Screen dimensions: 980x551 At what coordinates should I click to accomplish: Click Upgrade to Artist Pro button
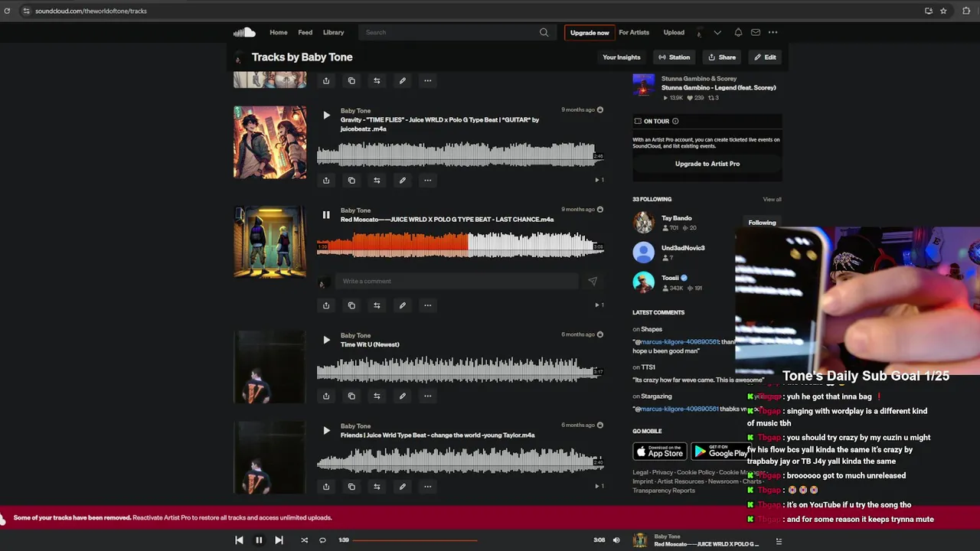707,164
